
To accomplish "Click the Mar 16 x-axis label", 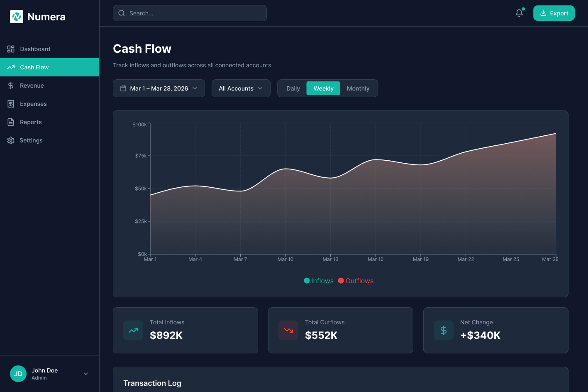I will pyautogui.click(x=376, y=259).
